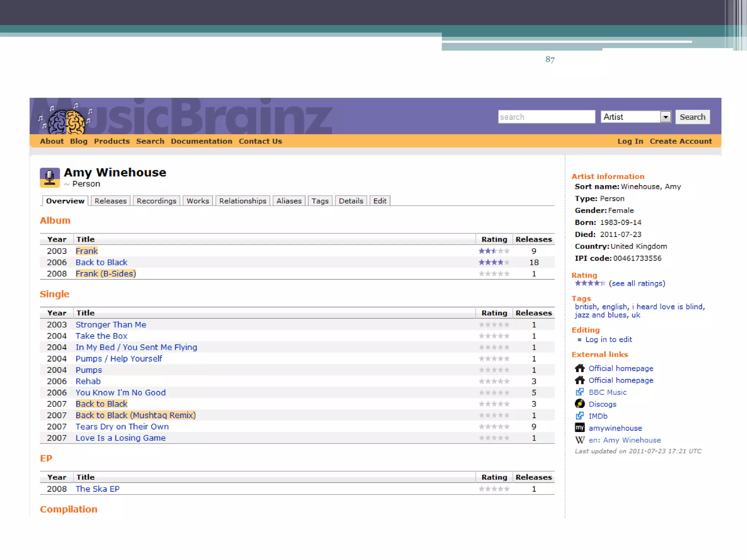747x560 pixels.
Task: Switch to the Releases tab
Action: [110, 201]
